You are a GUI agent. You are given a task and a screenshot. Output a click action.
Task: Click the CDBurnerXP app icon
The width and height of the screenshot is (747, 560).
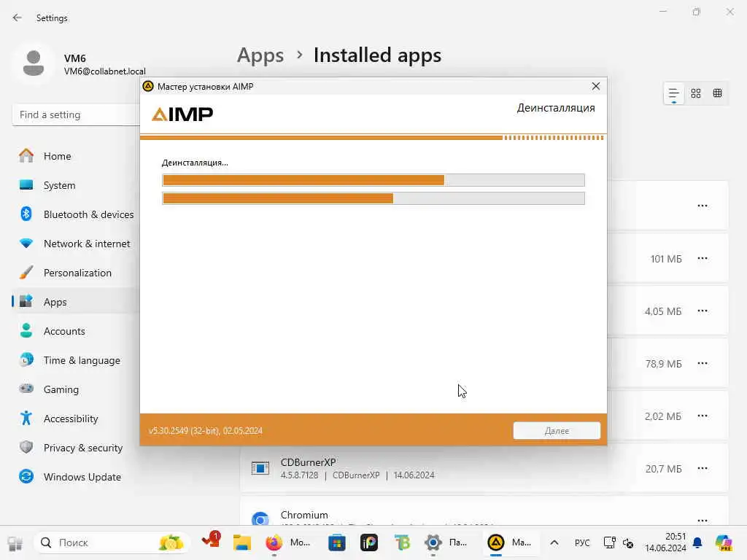[x=260, y=469]
